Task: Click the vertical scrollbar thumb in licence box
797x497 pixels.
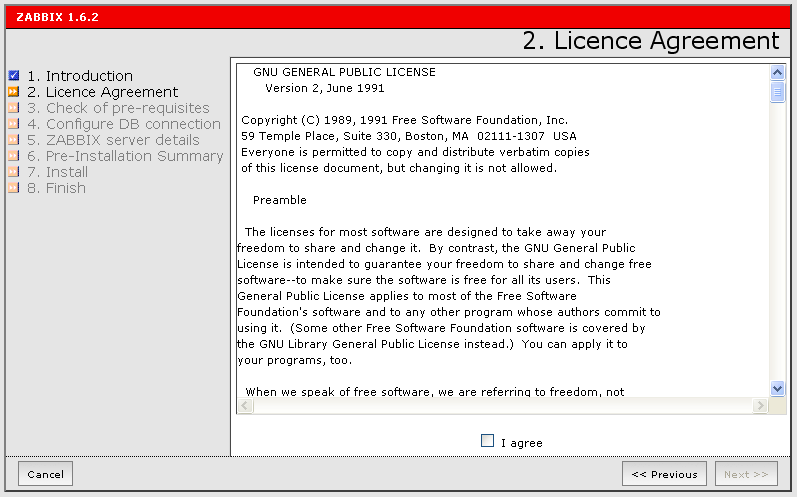Action: (777, 92)
